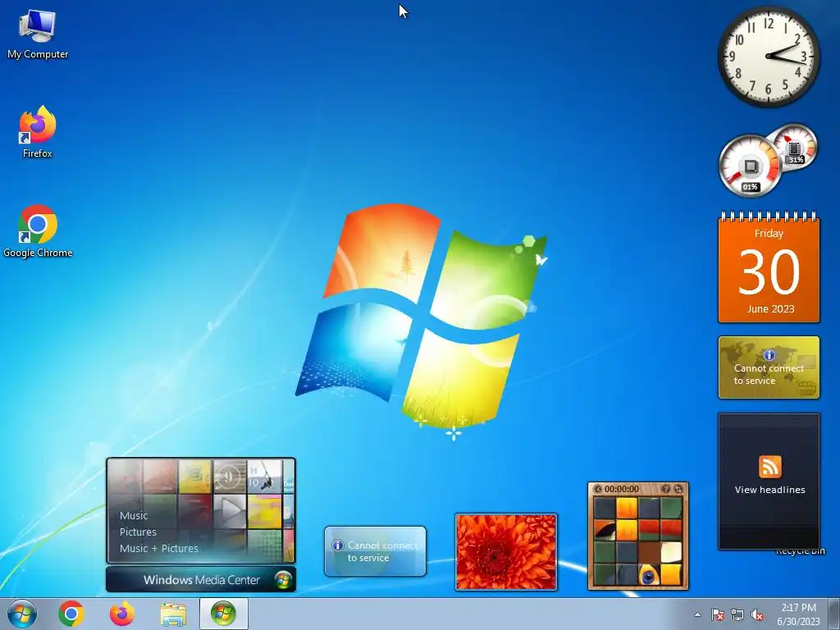Launch Firefox from the taskbar
The height and width of the screenshot is (630, 840).
[x=122, y=614]
